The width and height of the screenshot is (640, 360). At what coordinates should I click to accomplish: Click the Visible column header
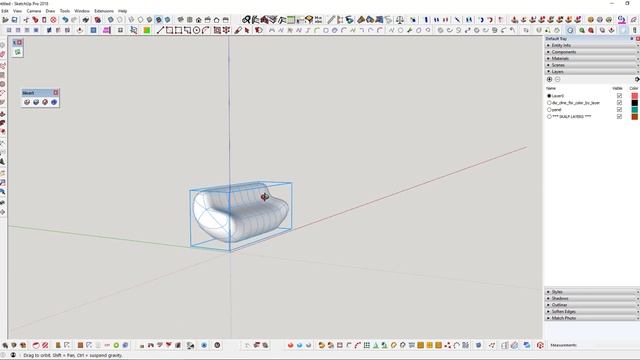click(618, 88)
